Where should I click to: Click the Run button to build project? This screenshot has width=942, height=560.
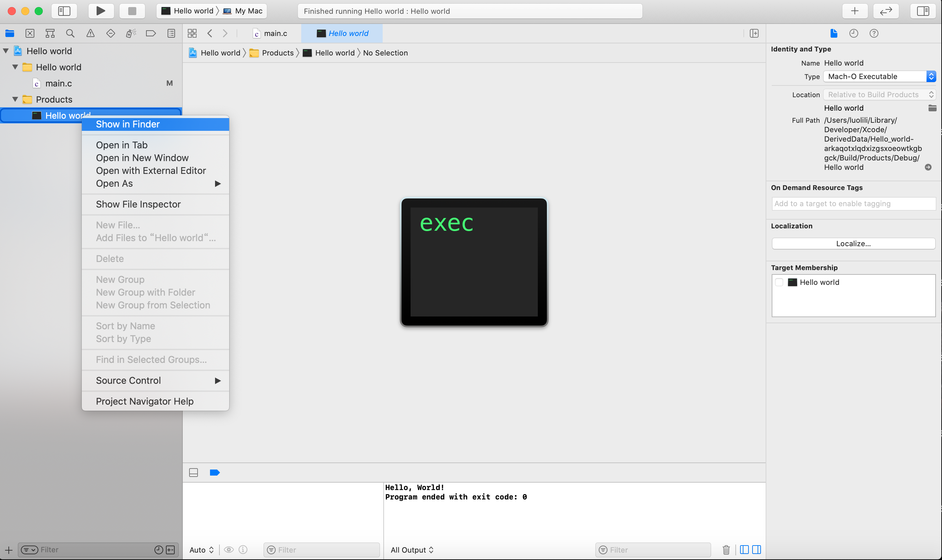(x=99, y=11)
